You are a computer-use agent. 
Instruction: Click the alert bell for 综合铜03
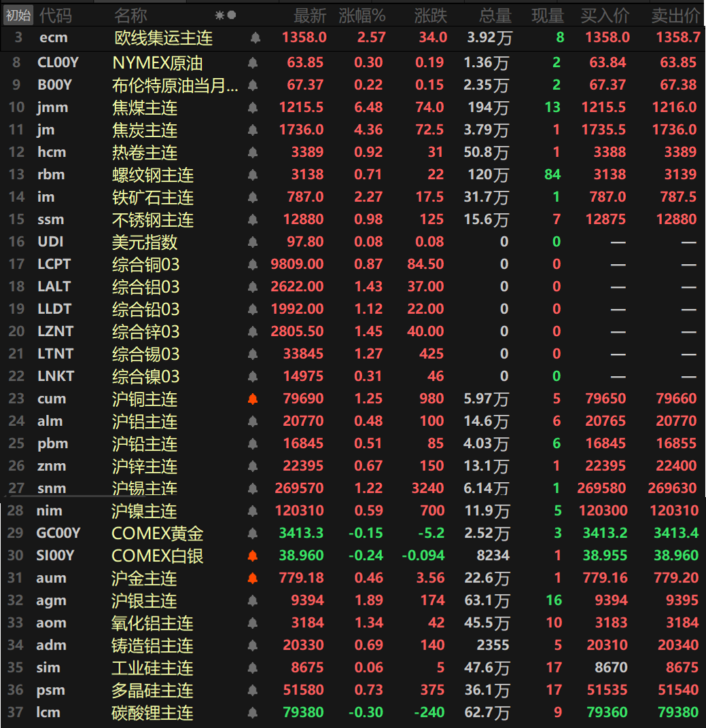pos(253,264)
